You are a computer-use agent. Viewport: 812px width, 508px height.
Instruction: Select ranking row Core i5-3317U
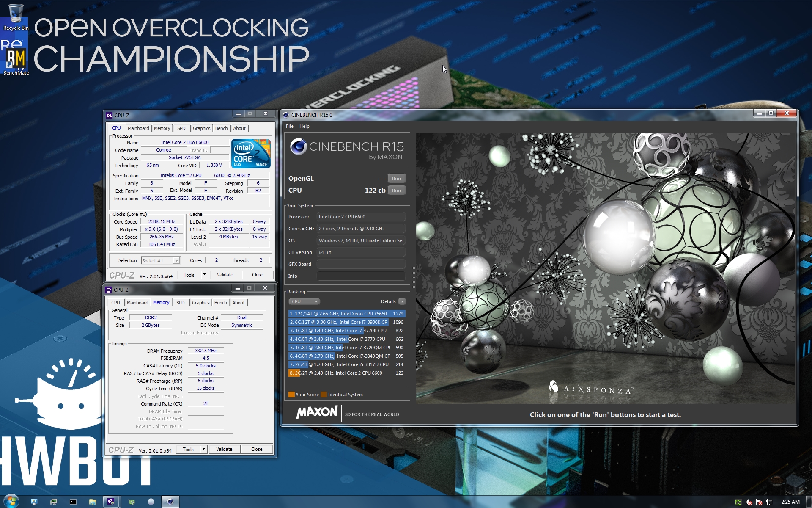[x=347, y=364]
